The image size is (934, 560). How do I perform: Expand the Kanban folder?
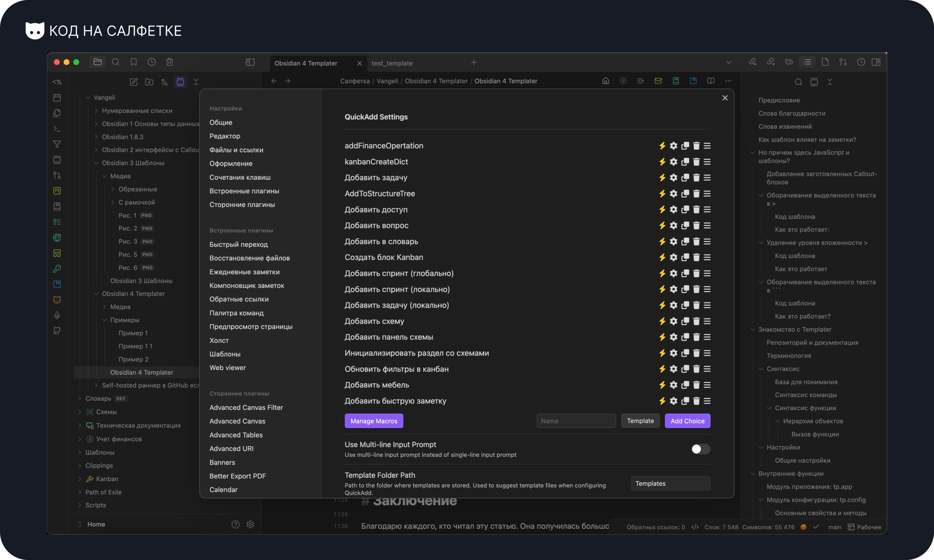pos(80,479)
